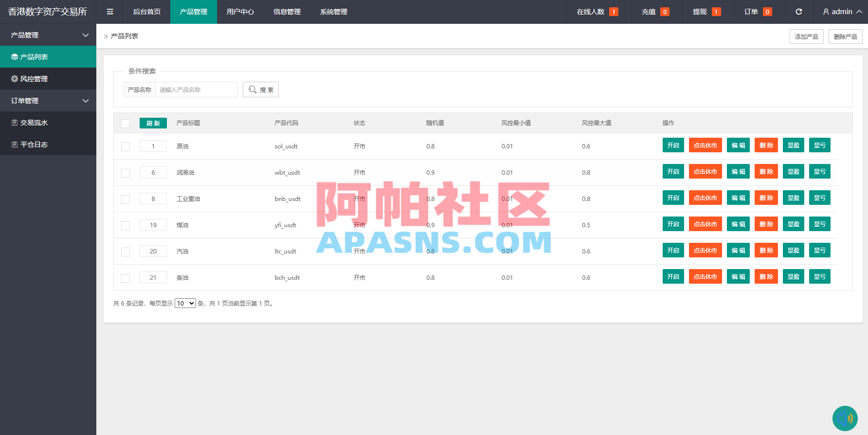Tick the select-all checkbox in table header
The height and width of the screenshot is (435, 868).
[x=126, y=124]
